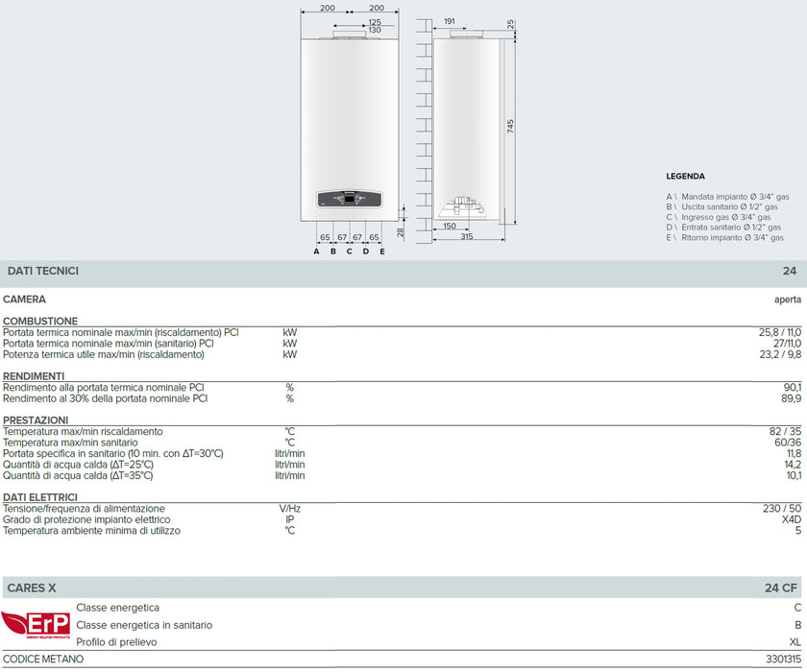Click connection label E under the boiler

tap(382, 252)
